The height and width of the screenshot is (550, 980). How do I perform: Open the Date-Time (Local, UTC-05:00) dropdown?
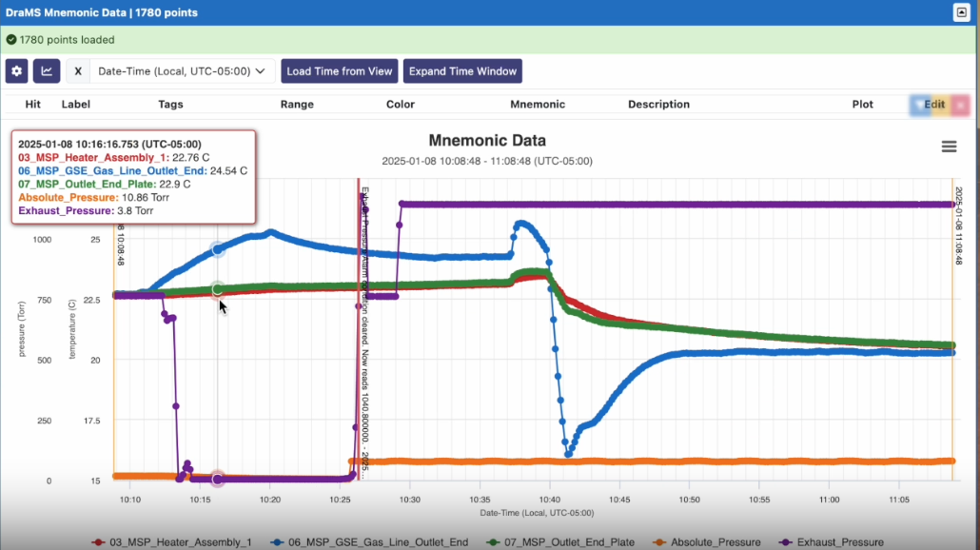tap(182, 71)
